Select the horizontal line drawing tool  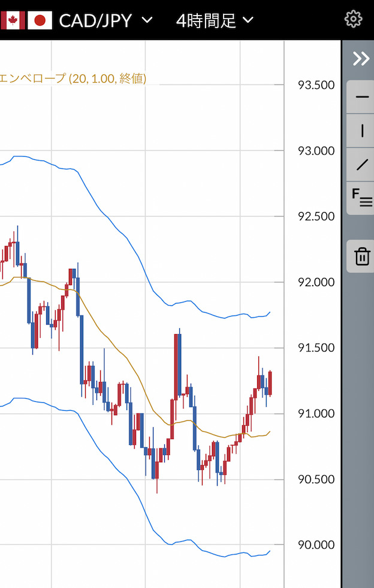(x=362, y=97)
